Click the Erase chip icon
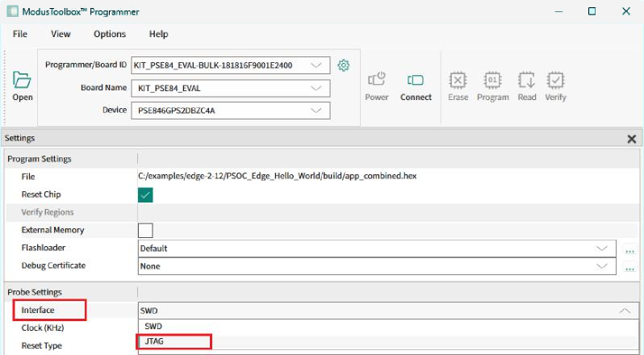The image size is (644, 355). click(458, 86)
